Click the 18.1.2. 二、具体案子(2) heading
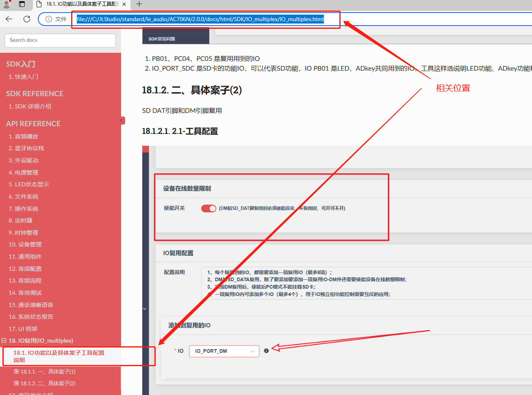 pyautogui.click(x=192, y=90)
